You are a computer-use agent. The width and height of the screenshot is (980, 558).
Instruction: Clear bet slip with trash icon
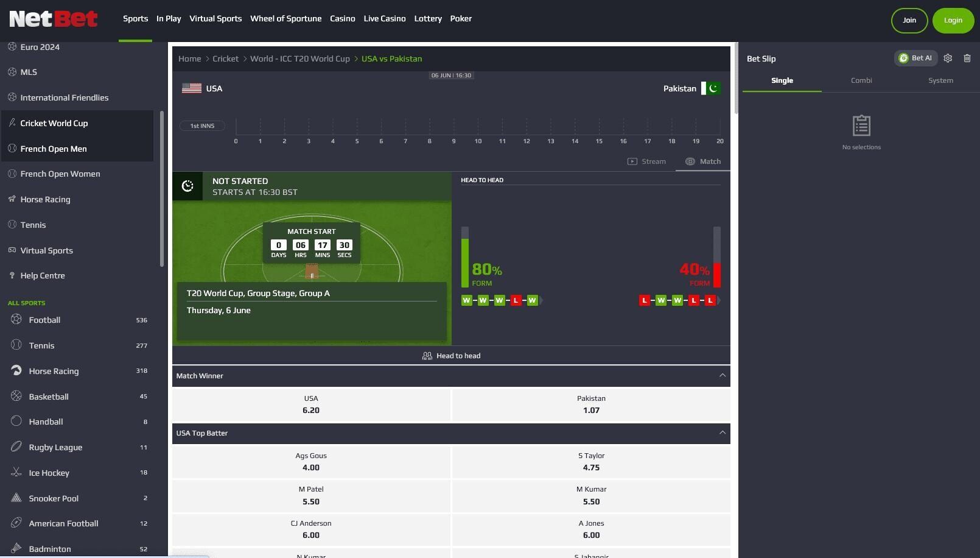click(967, 58)
